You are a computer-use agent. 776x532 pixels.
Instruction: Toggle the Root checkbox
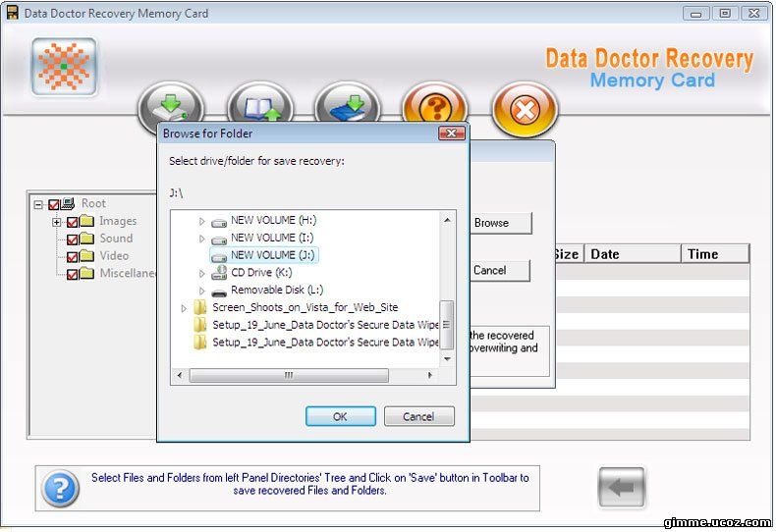click(54, 204)
